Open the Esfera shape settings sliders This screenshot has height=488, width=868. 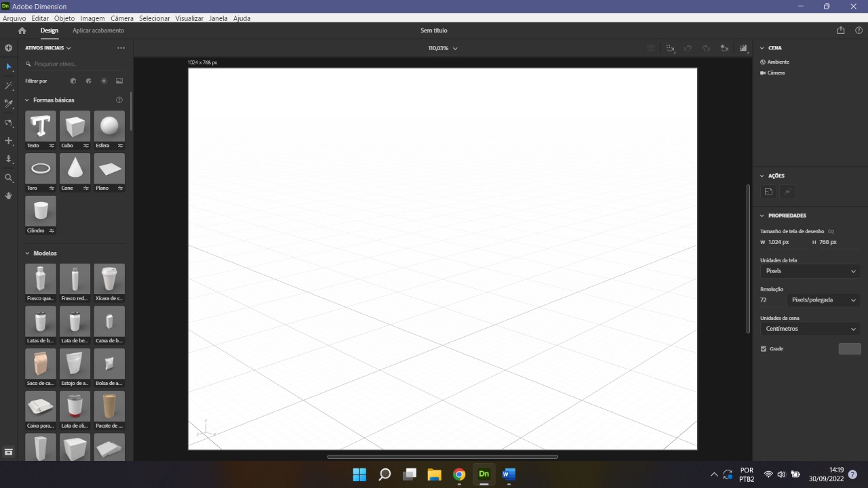tap(121, 146)
